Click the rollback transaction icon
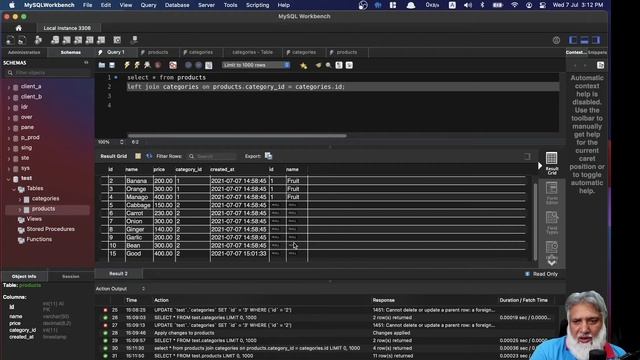640x360 pixels. coord(198,65)
